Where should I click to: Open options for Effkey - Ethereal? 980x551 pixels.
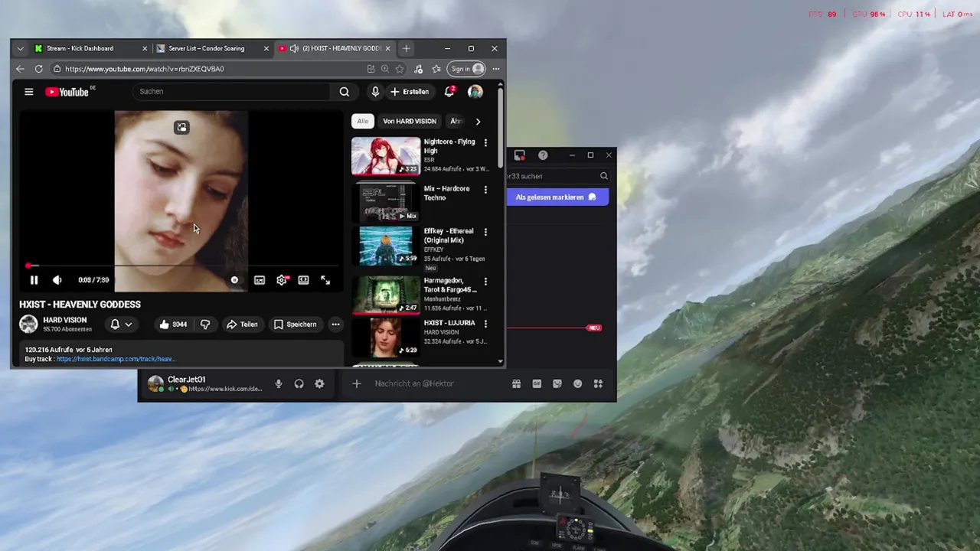coord(485,232)
